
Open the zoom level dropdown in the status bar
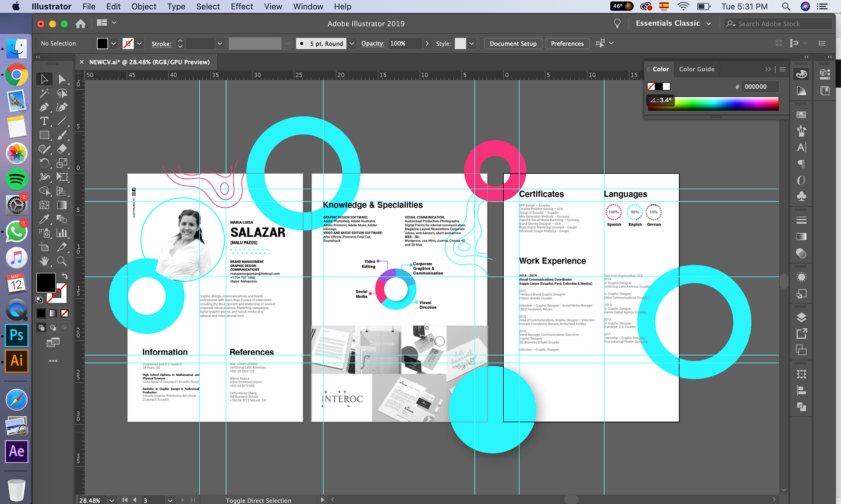pos(112,500)
